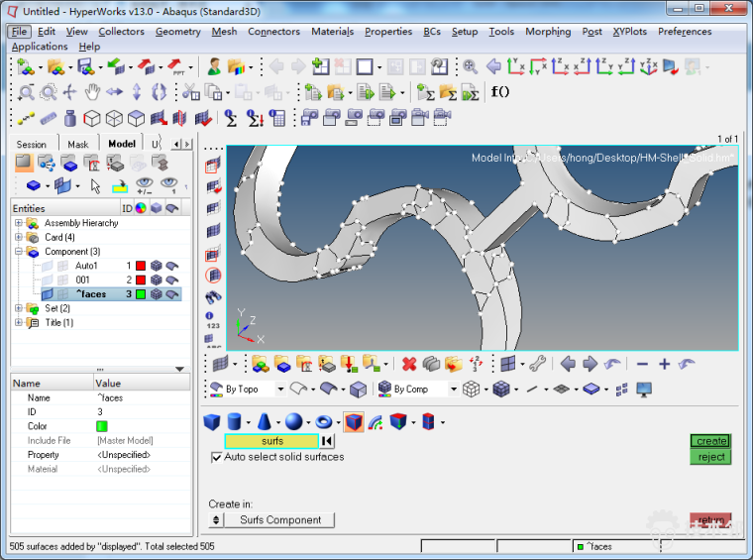The image size is (753, 560).
Task: Select the sphere solid creation icon
Action: click(294, 422)
